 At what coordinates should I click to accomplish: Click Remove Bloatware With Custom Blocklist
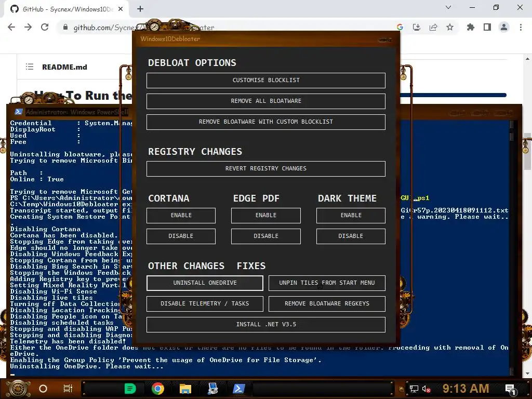click(x=265, y=122)
